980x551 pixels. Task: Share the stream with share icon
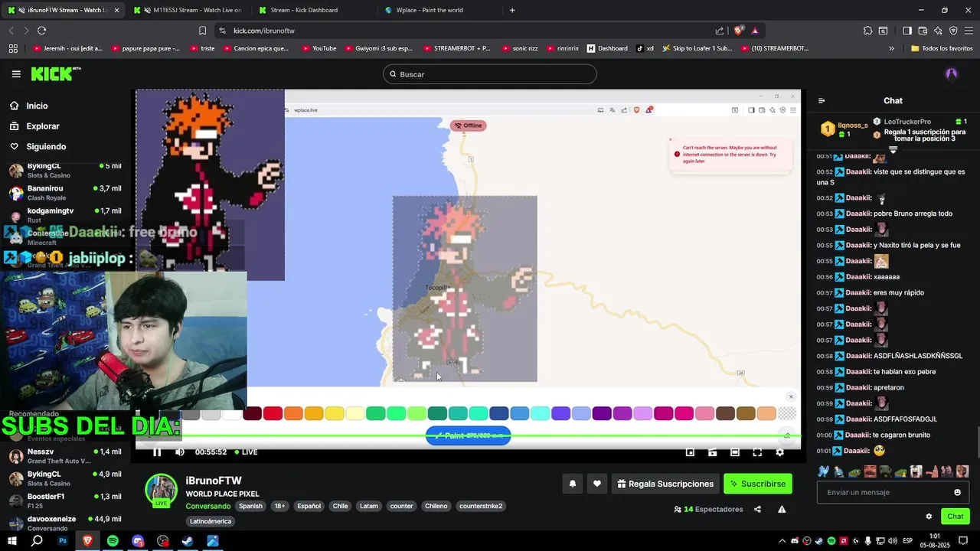[x=757, y=510]
